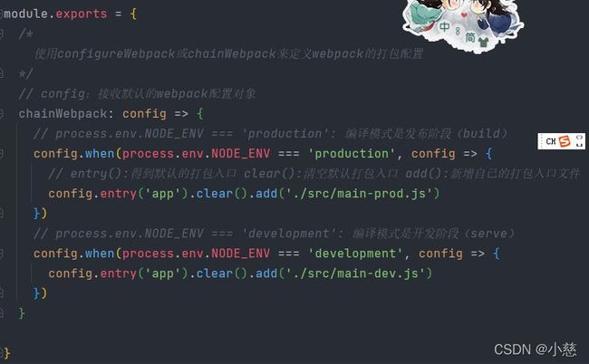Click the fold end marker at */ line
The height and width of the screenshot is (364, 589).
pos(2,73)
